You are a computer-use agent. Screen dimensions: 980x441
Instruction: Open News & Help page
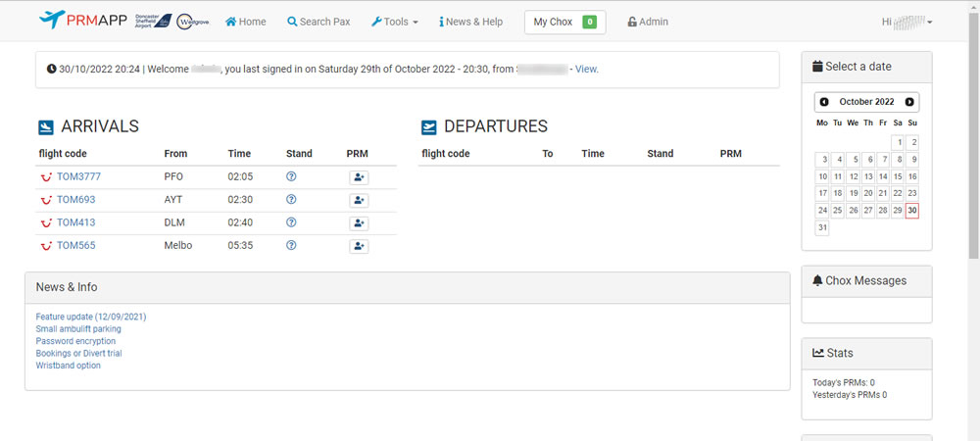pos(470,22)
